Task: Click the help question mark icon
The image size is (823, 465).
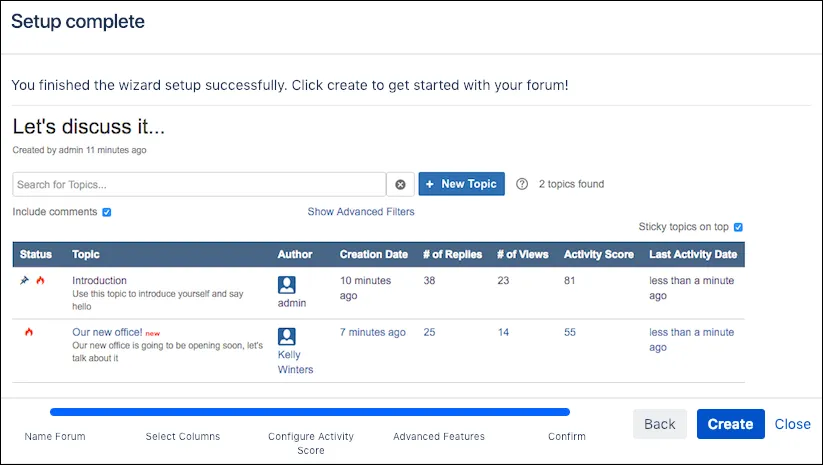Action: [x=522, y=184]
